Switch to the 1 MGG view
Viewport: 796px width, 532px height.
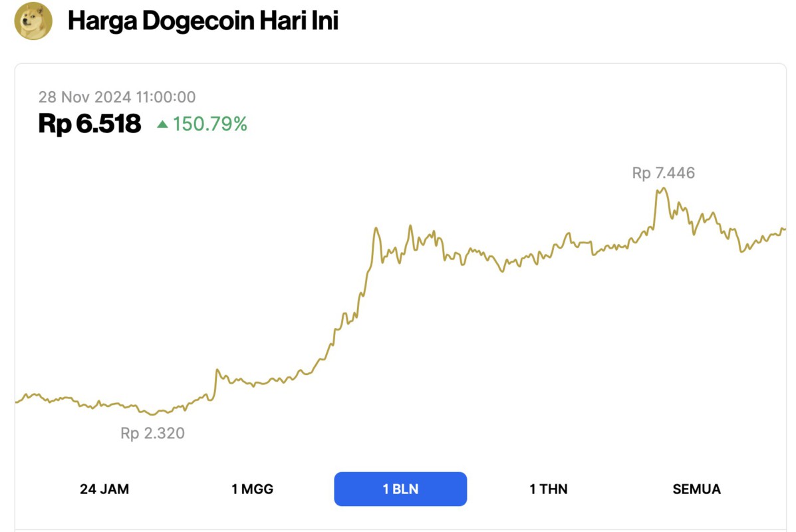point(253,489)
